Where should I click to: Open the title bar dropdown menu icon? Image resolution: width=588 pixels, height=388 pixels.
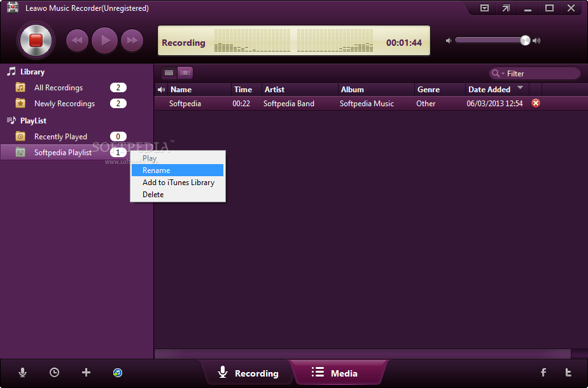coord(484,8)
